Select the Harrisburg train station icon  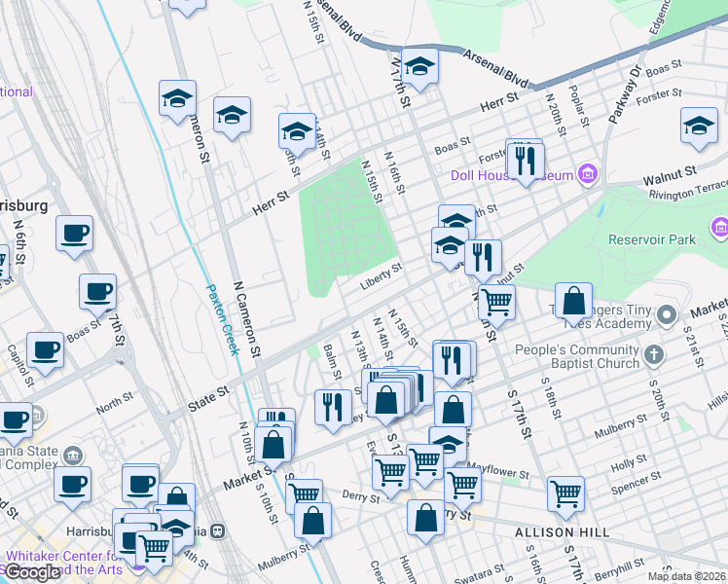[217, 530]
